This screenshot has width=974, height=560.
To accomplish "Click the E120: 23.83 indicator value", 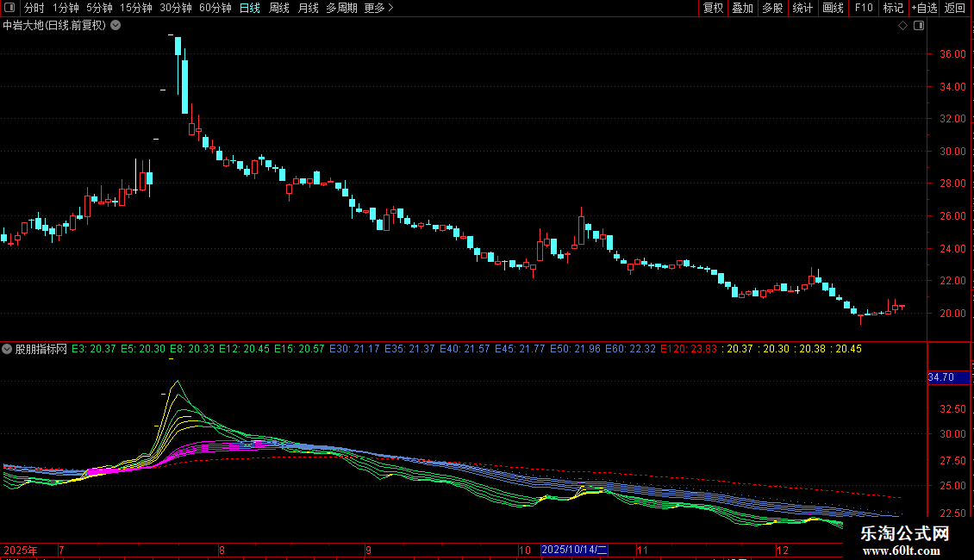I will [x=688, y=349].
